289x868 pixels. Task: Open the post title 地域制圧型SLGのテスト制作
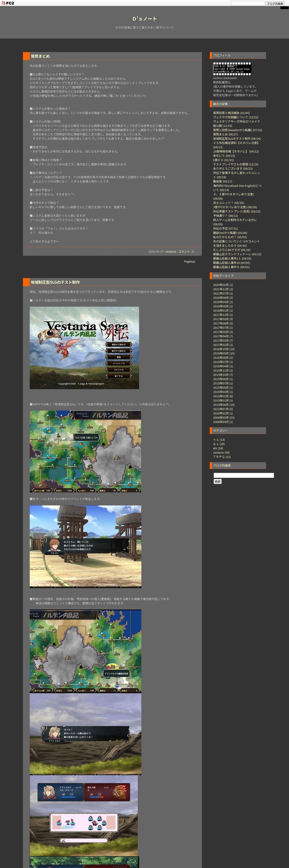55,282
